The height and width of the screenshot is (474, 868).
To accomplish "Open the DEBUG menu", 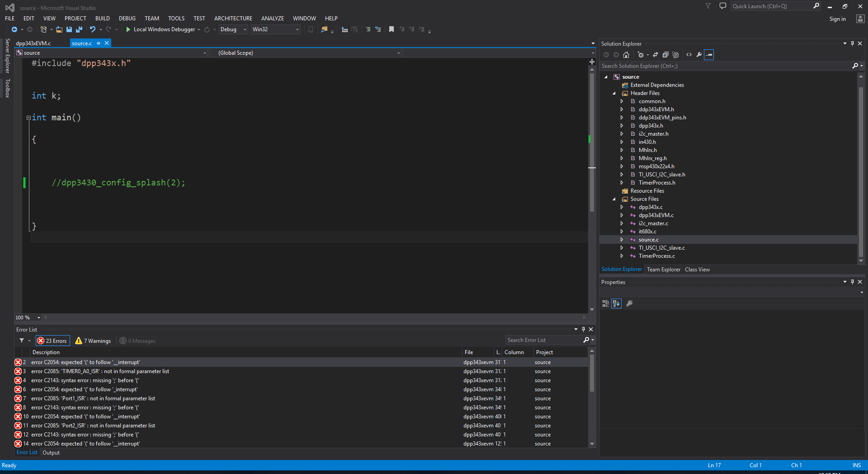I will click(x=127, y=19).
